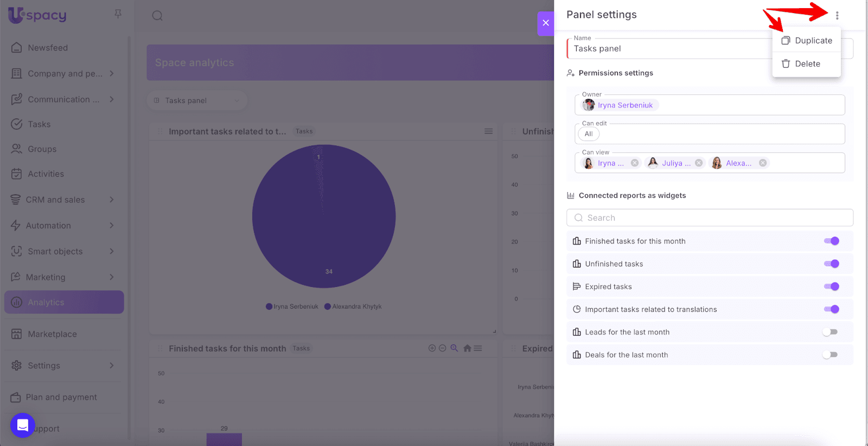Remove Juliya from Can view list
This screenshot has width=868, height=446.
coord(699,163)
